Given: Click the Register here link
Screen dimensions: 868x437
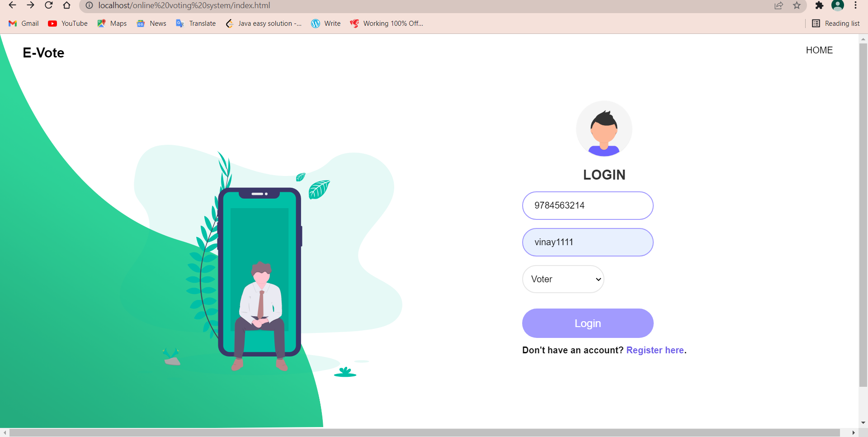Looking at the screenshot, I should click(x=655, y=350).
